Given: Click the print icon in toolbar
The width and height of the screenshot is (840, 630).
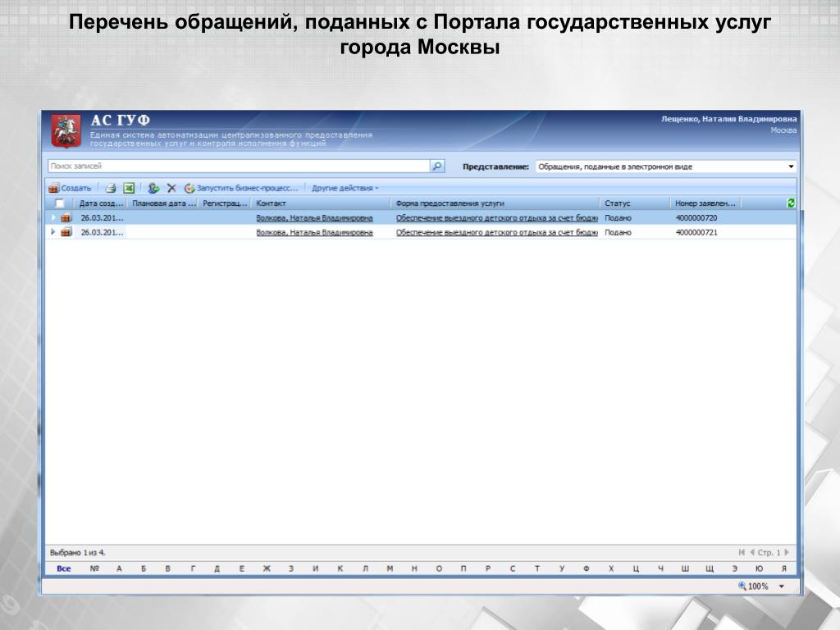Looking at the screenshot, I should tap(111, 188).
